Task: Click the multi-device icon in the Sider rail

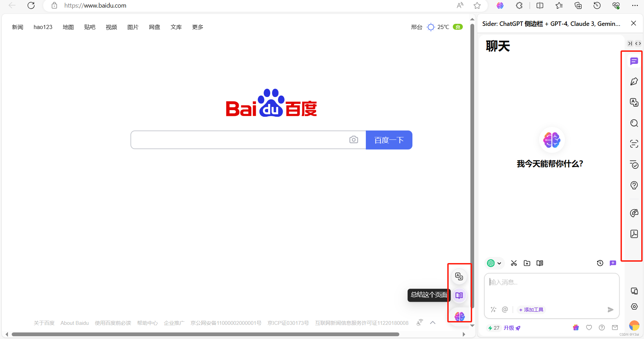Action: (634, 291)
